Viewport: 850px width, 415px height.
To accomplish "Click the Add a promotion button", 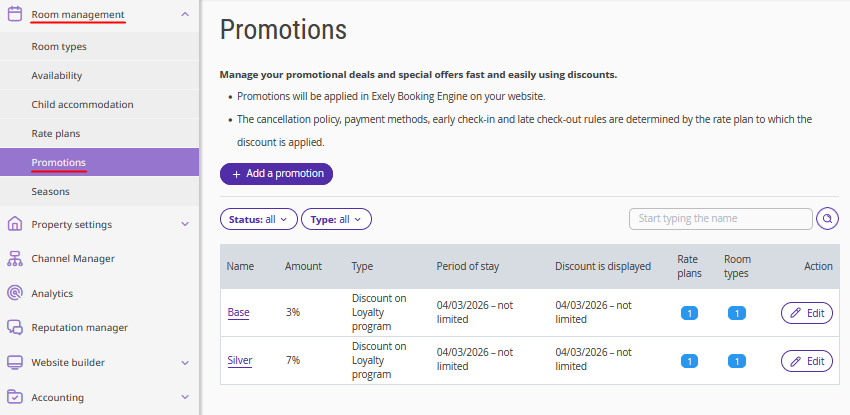I will point(276,173).
